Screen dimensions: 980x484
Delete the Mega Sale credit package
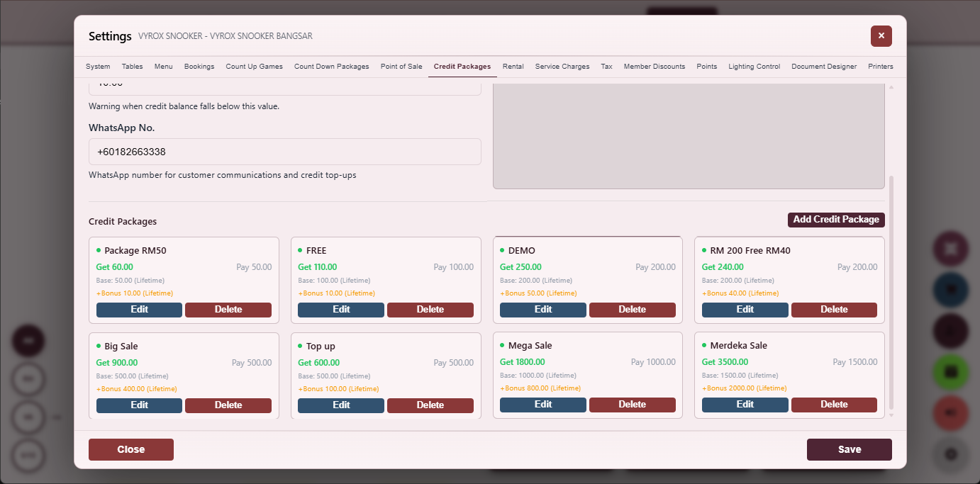(x=633, y=405)
